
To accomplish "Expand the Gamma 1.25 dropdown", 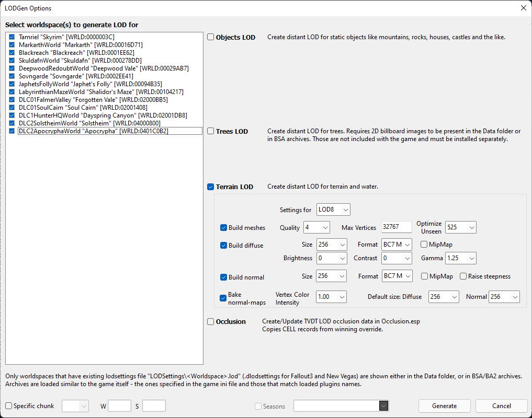I will click(461, 258).
